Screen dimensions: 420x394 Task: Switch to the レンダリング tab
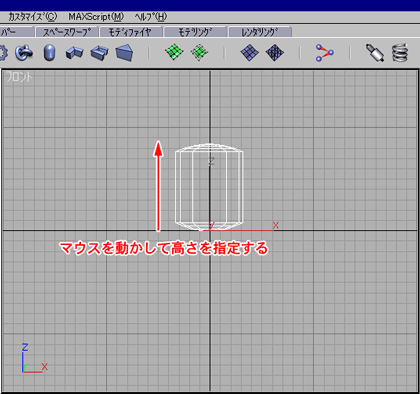coord(260,32)
